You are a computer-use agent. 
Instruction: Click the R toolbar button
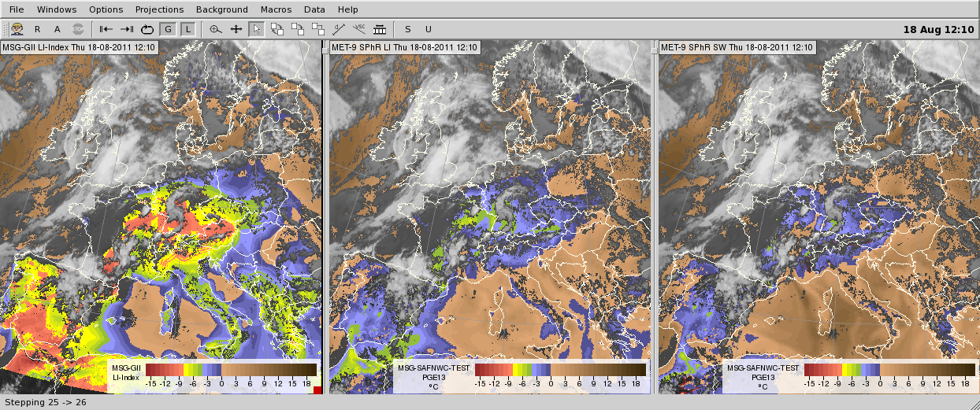coord(37,29)
